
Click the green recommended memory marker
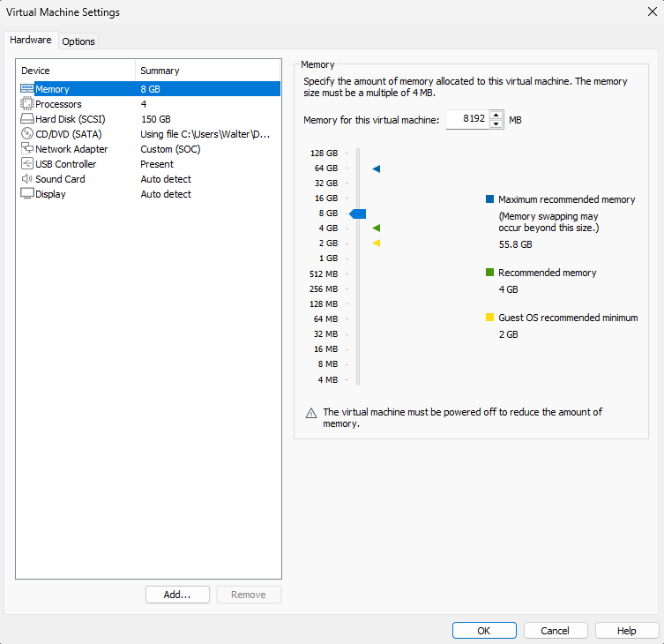coord(377,228)
